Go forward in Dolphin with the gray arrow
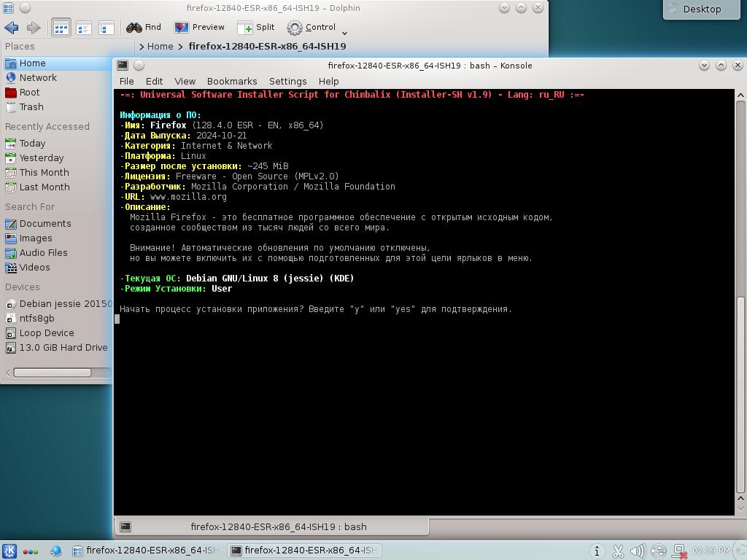Screen dimensions: 747x560 click(34, 28)
